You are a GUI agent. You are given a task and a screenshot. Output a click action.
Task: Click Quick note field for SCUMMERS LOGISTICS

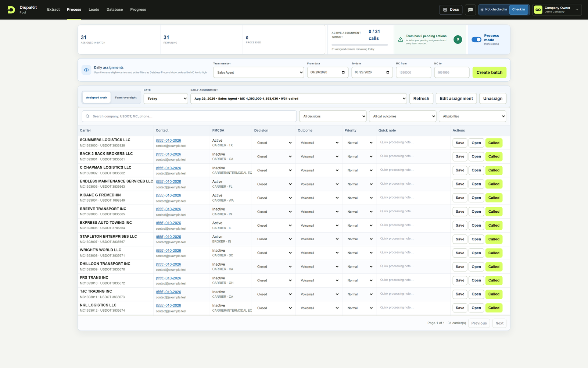(413, 142)
